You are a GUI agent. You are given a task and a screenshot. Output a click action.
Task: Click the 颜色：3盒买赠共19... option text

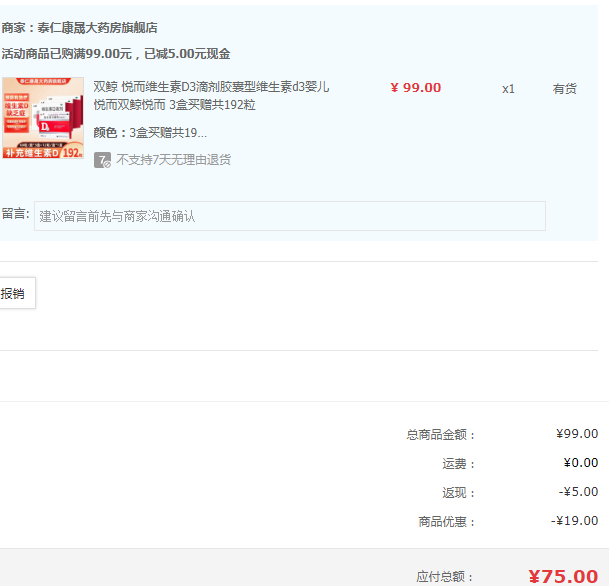coord(150,133)
